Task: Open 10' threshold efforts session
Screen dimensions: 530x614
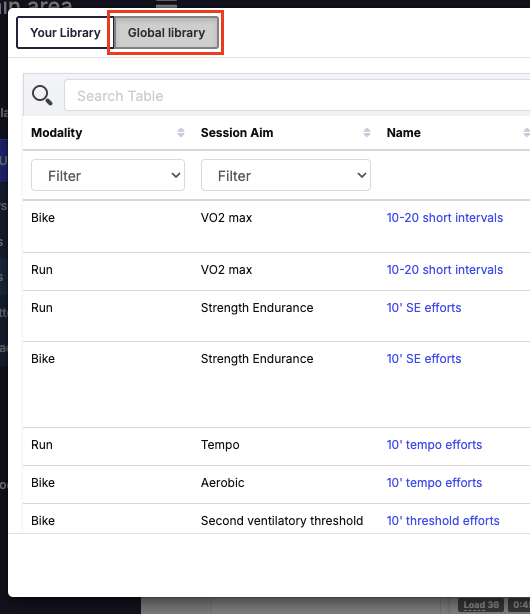Action: click(443, 521)
